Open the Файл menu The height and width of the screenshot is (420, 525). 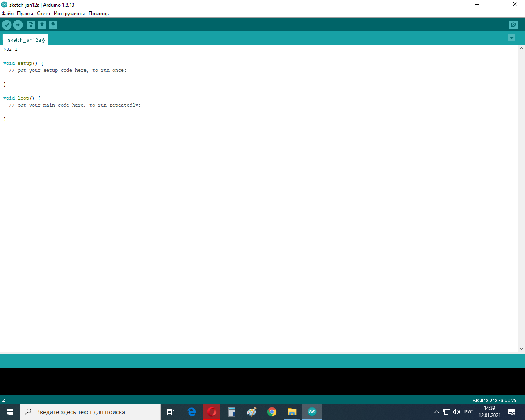(7, 14)
